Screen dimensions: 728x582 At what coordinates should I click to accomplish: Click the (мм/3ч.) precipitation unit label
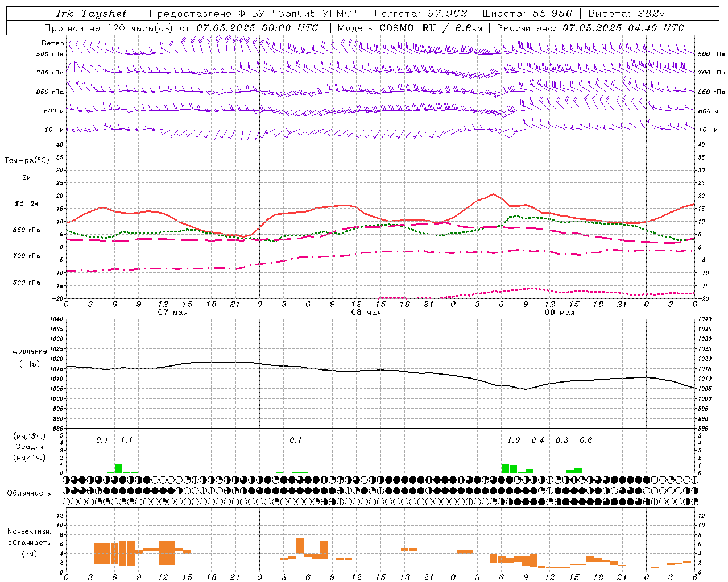click(x=30, y=436)
